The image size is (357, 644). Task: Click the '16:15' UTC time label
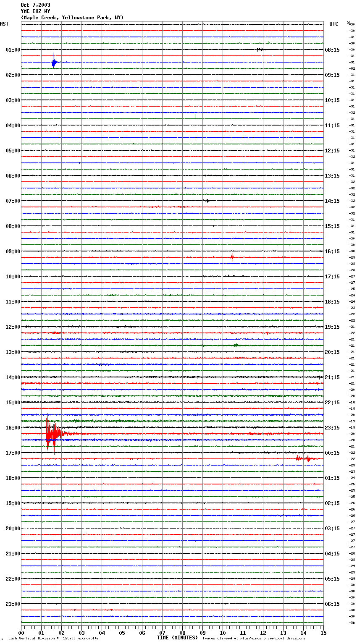[332, 251]
